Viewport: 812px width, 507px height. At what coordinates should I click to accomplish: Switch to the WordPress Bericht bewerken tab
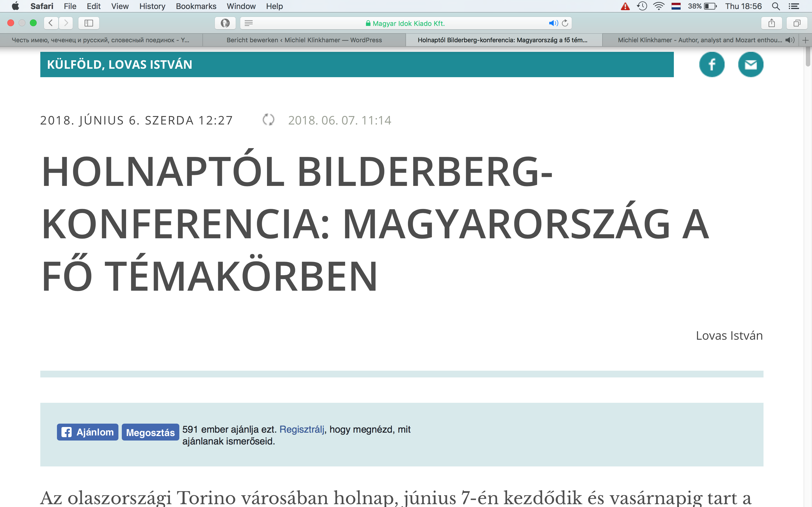[x=304, y=40]
